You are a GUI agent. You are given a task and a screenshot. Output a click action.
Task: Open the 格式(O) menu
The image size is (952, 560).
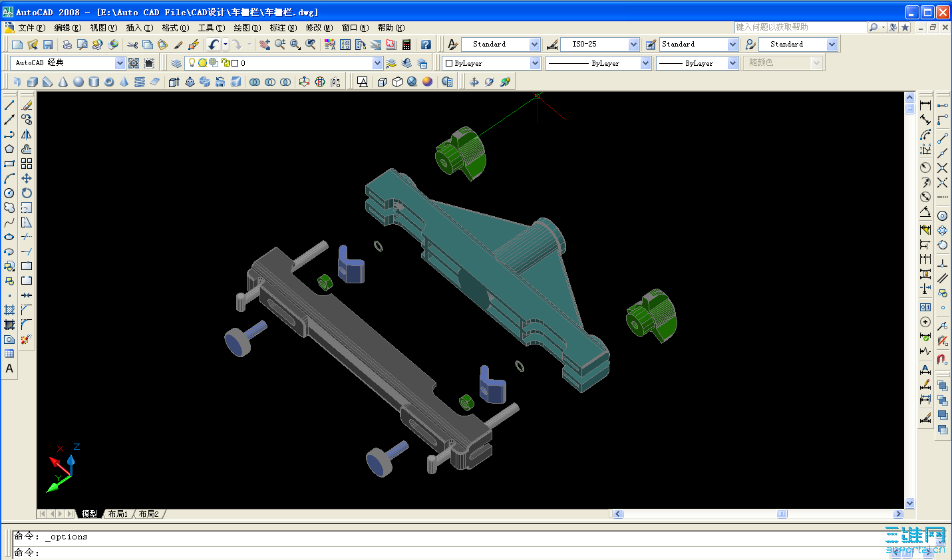175,28
